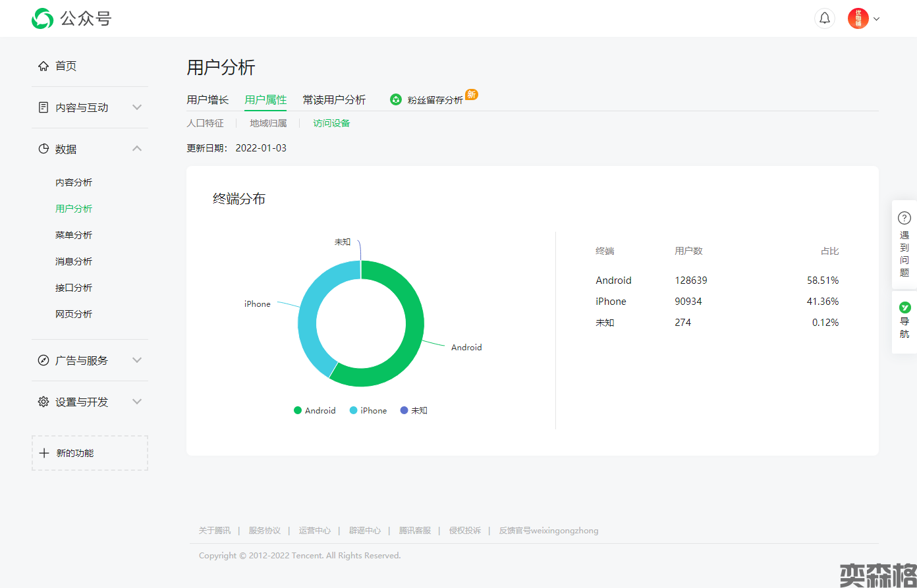The height and width of the screenshot is (588, 917).
Task: Switch to the 用户增长 tab
Action: click(208, 99)
